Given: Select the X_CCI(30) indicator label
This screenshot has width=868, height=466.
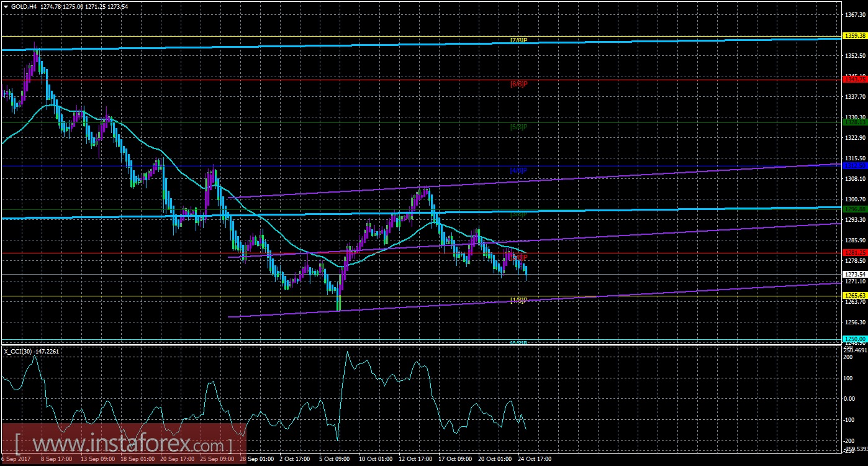Looking at the screenshot, I should 19,351.
